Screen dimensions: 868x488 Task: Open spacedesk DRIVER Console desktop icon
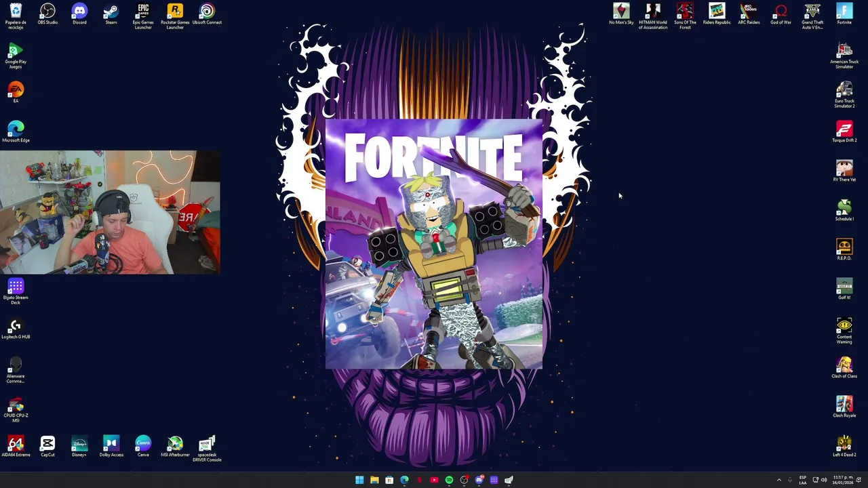[x=207, y=449]
